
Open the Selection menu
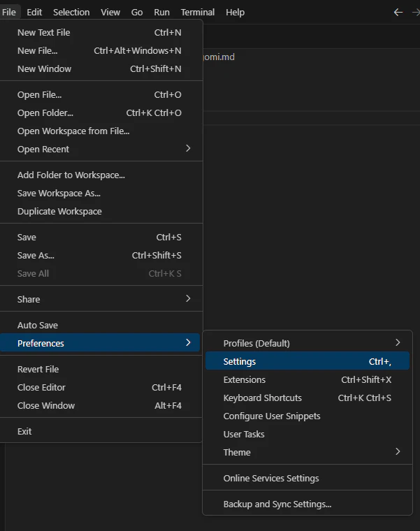coord(71,12)
